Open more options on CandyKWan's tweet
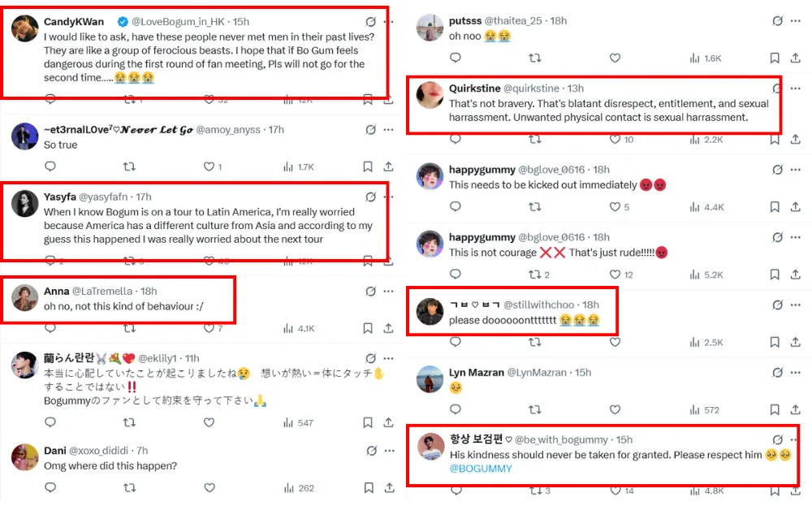This screenshot has height=506, width=812. (389, 22)
